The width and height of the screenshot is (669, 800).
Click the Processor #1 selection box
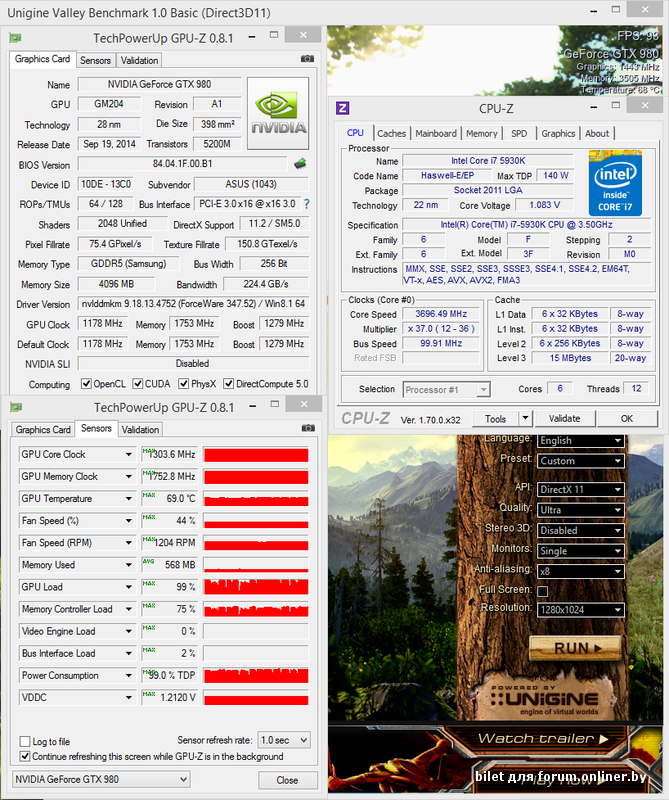[x=446, y=389]
